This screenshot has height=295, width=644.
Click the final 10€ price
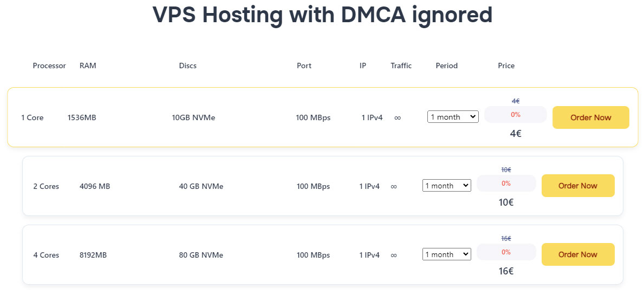coord(506,202)
